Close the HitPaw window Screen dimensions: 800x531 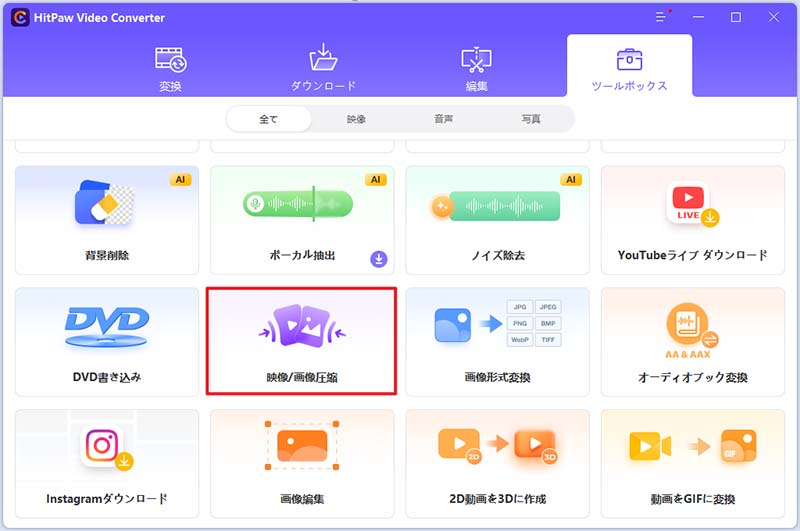(773, 17)
